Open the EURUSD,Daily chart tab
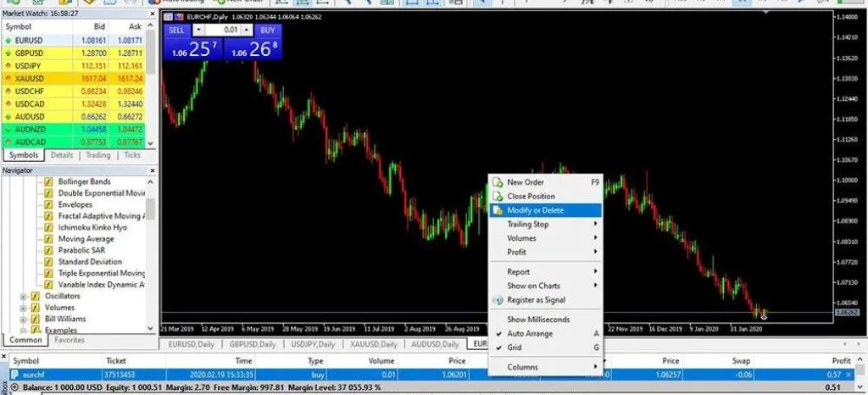The image size is (868, 395). click(x=191, y=344)
